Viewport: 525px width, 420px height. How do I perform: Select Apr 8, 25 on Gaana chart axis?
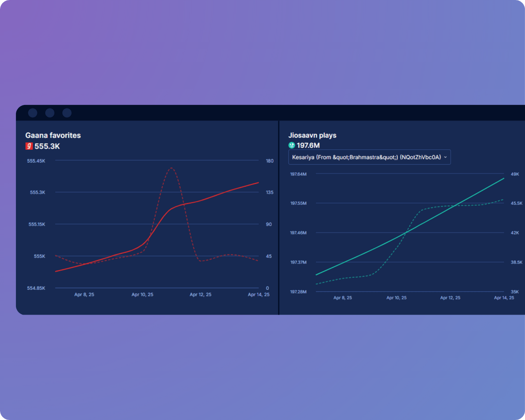click(x=84, y=294)
